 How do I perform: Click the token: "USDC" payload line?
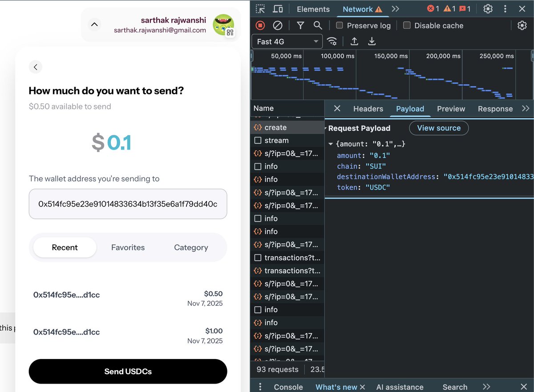363,187
